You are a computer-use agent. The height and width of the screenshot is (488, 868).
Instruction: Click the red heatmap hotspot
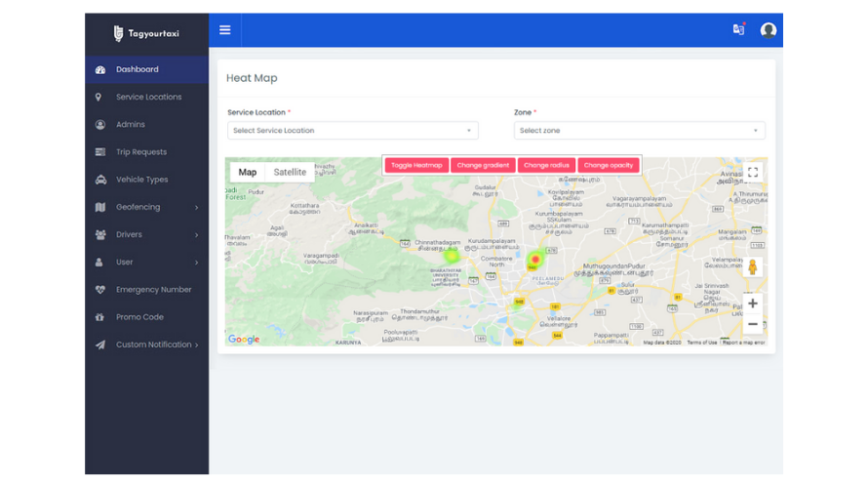coord(535,260)
